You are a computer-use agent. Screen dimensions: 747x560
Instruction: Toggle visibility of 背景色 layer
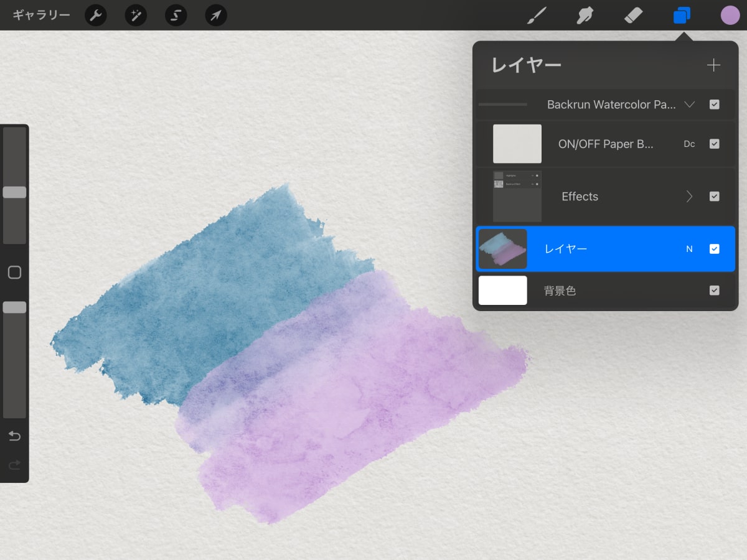[x=715, y=291]
